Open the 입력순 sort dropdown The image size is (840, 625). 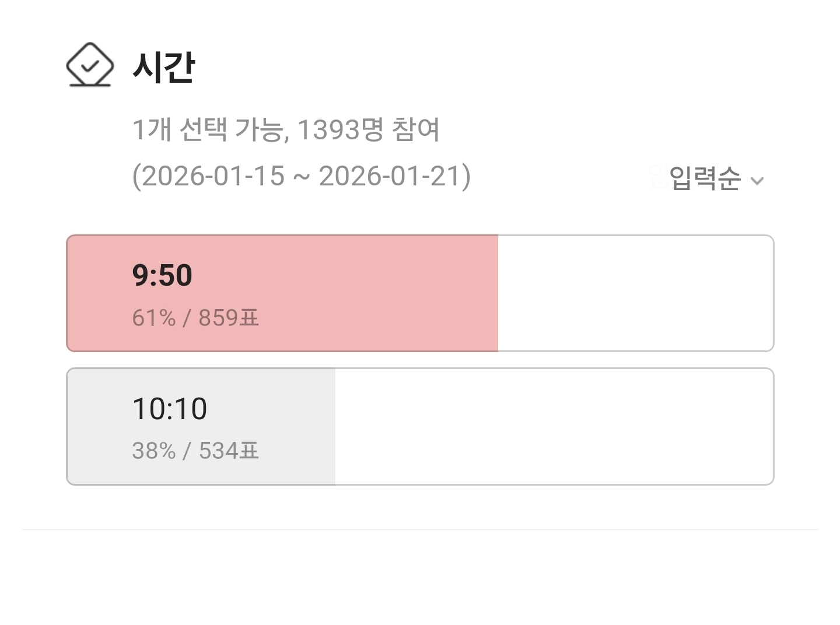[705, 178]
